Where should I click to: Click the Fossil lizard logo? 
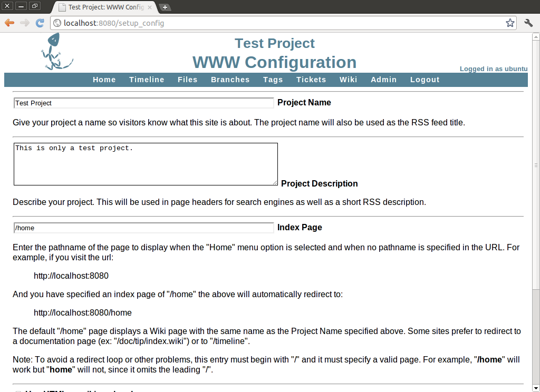pyautogui.click(x=56, y=52)
